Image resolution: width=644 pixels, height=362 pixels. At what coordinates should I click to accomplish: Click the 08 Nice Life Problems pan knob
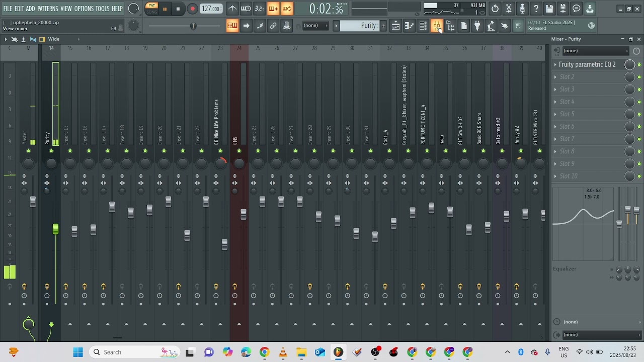coord(220,163)
